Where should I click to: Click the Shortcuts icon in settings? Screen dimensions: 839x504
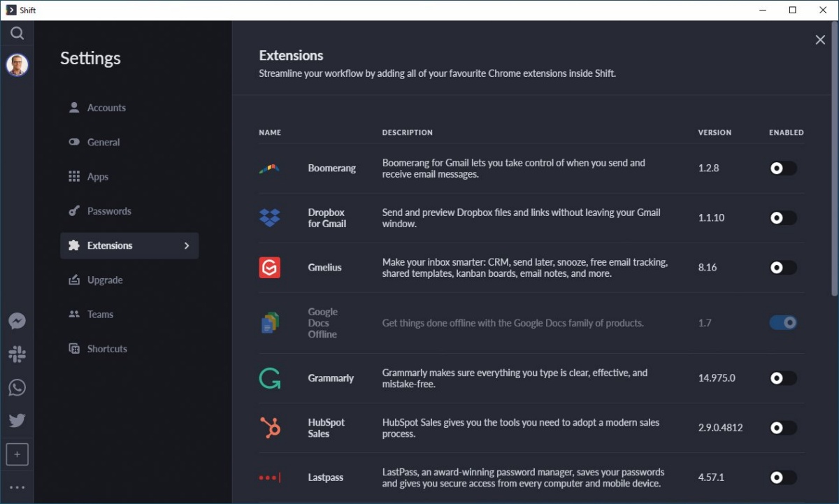74,348
